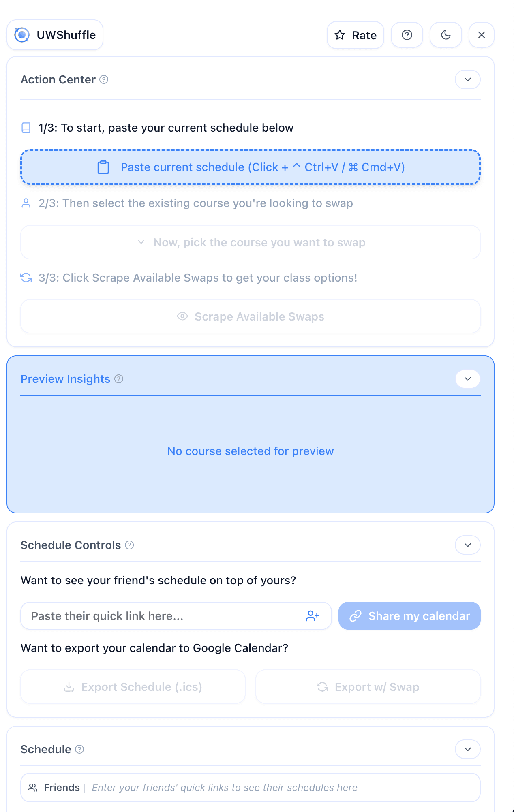Click Paste current schedule button
The height and width of the screenshot is (812, 514).
point(250,167)
